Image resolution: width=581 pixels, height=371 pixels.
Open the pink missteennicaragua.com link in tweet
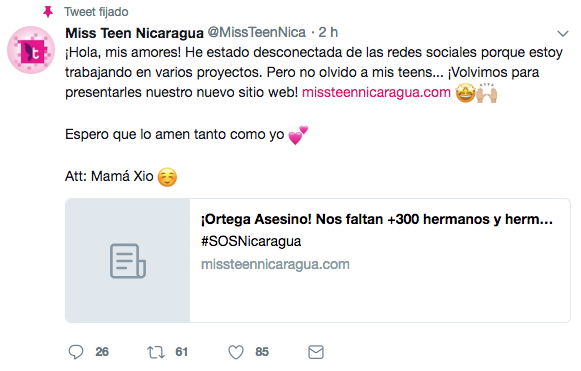(376, 92)
